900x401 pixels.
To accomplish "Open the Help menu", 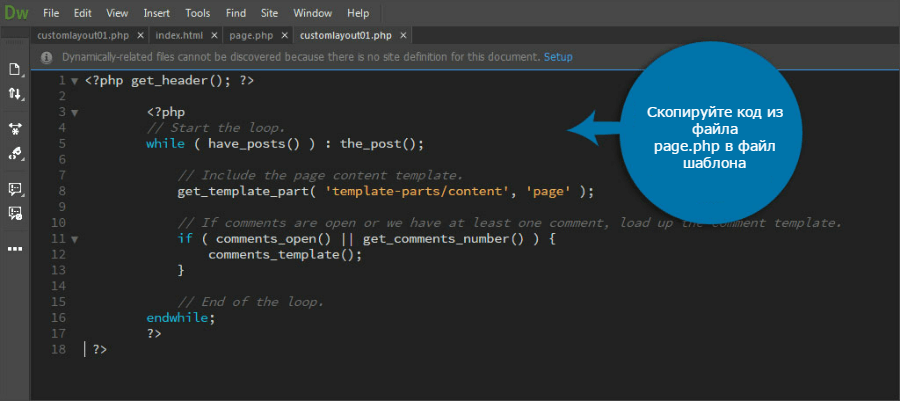I will coord(358,13).
